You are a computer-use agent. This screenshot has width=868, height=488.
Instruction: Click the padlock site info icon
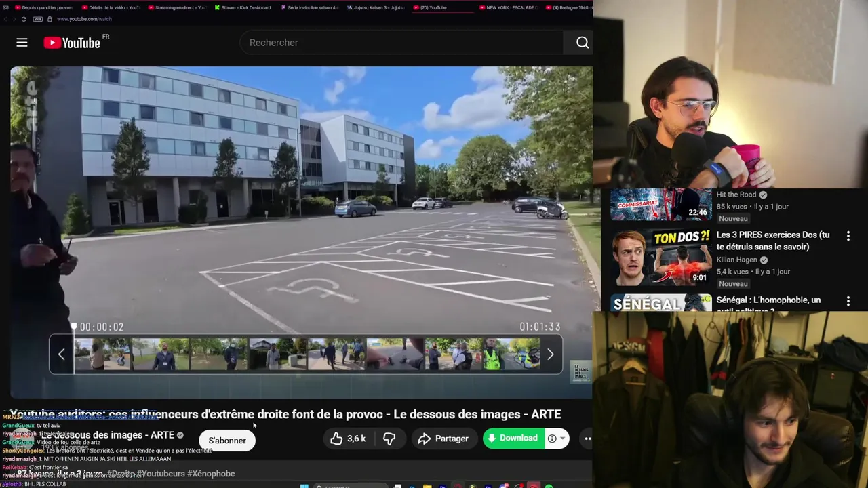click(50, 19)
